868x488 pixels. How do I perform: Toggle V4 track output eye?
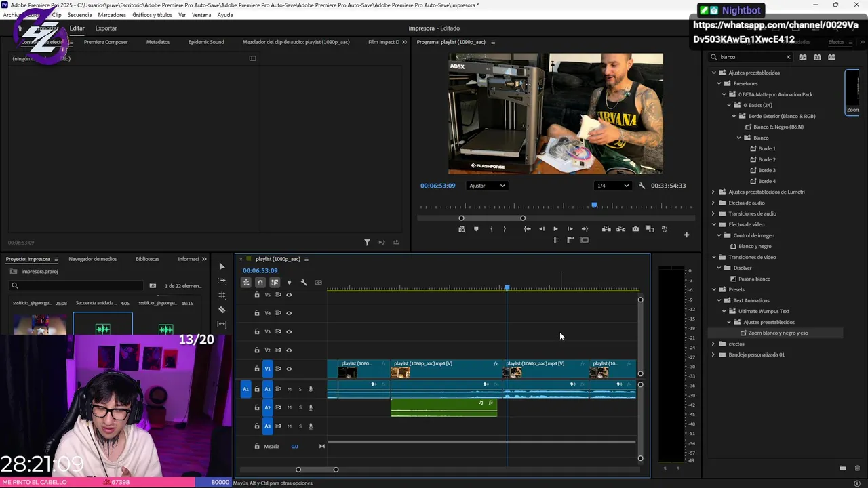(x=289, y=313)
